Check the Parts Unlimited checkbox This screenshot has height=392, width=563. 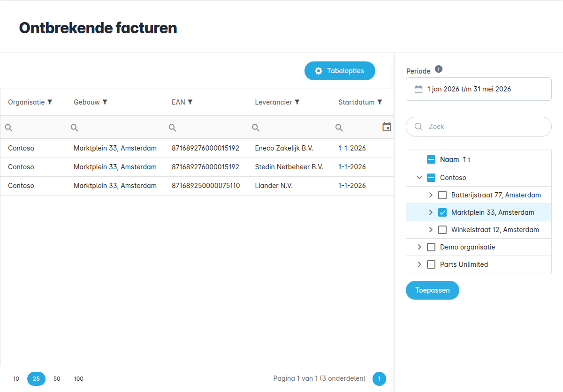point(431,264)
